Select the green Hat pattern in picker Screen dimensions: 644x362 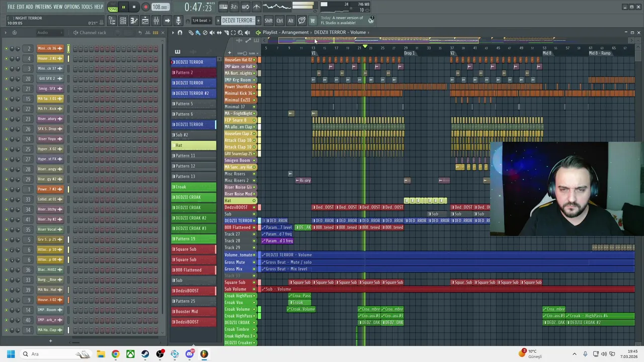click(194, 145)
